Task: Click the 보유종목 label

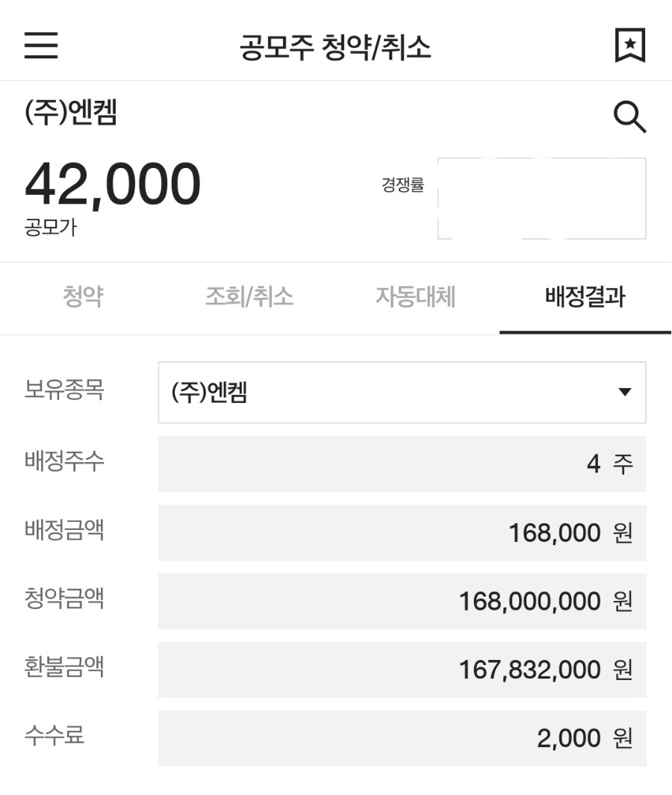Action: (64, 390)
